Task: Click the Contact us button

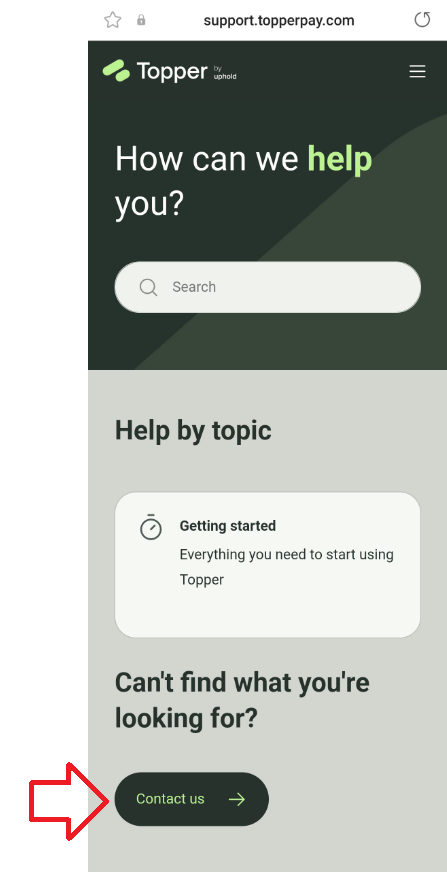Action: point(191,799)
